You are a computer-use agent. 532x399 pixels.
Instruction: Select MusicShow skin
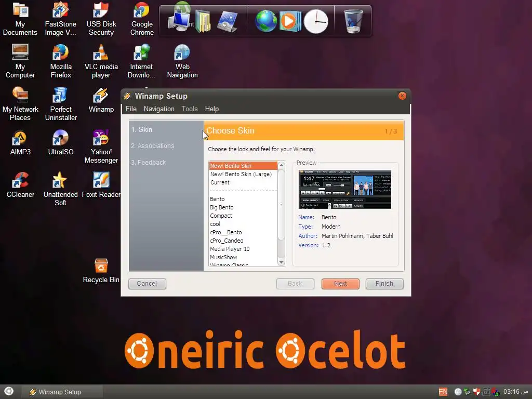[x=243, y=257]
